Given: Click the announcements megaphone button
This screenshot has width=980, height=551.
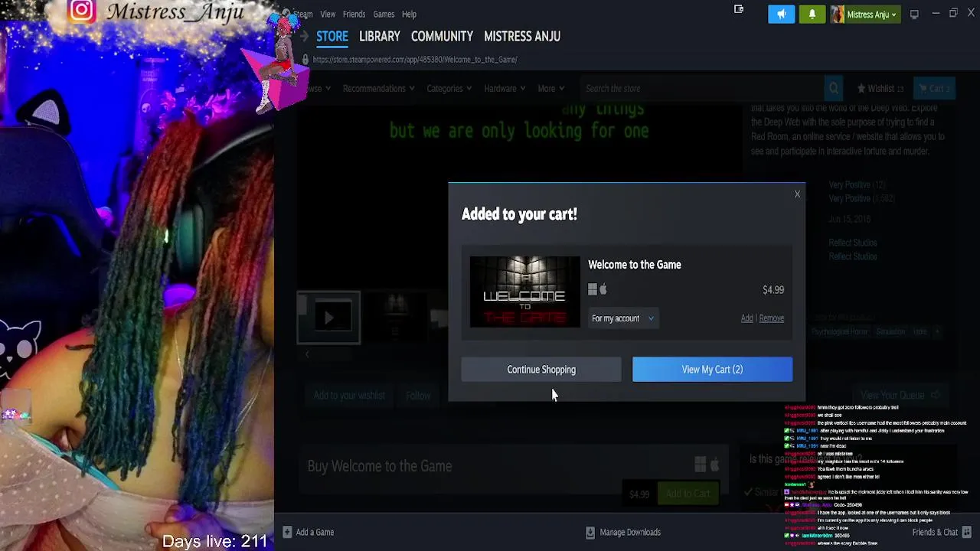Looking at the screenshot, I should (x=782, y=15).
